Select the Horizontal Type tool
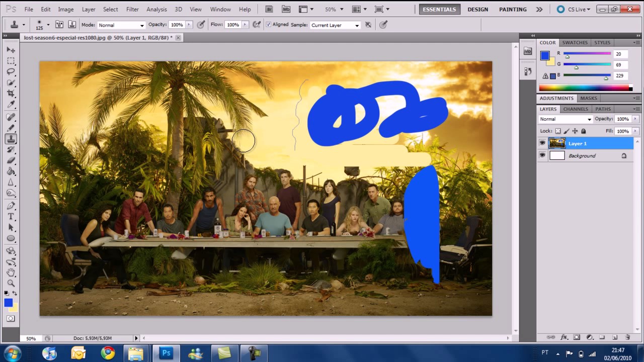This screenshot has height=362, width=644. tap(11, 217)
